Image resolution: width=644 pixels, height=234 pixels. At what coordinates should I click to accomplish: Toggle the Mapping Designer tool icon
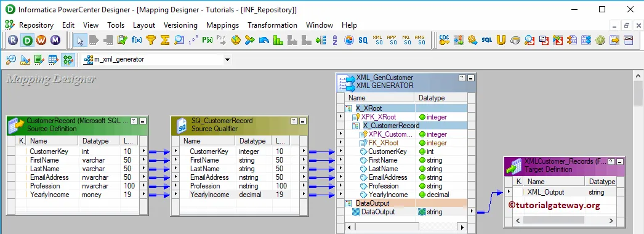click(68, 60)
